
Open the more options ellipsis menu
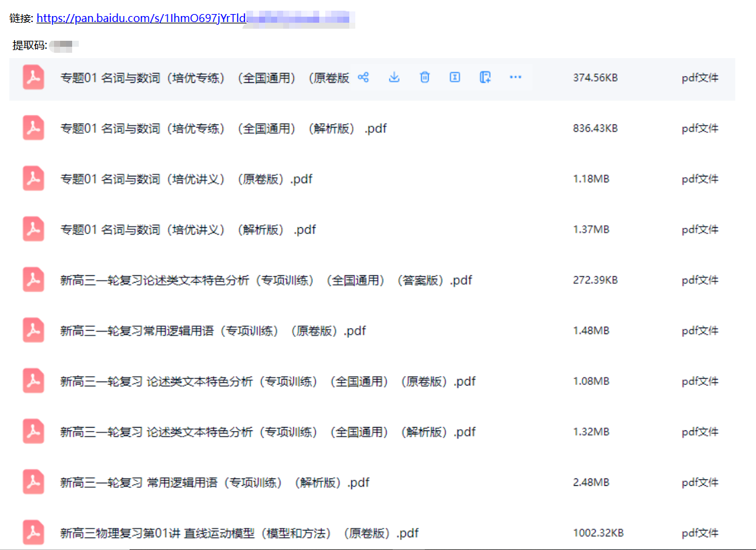coord(516,78)
